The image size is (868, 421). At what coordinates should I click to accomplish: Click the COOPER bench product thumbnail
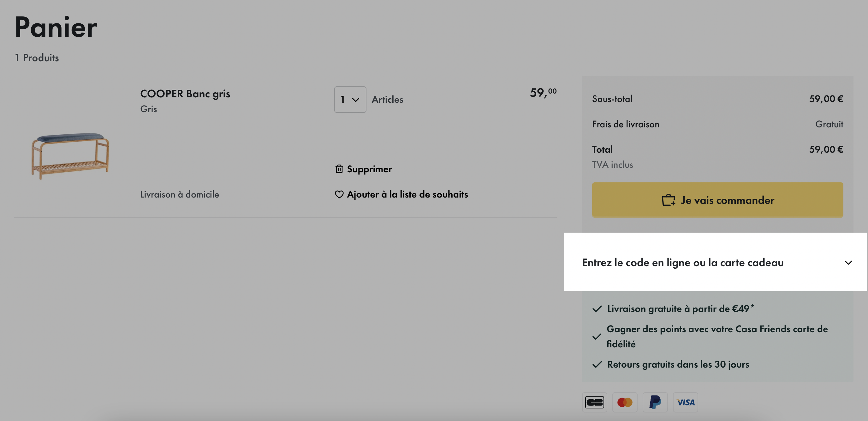click(70, 155)
